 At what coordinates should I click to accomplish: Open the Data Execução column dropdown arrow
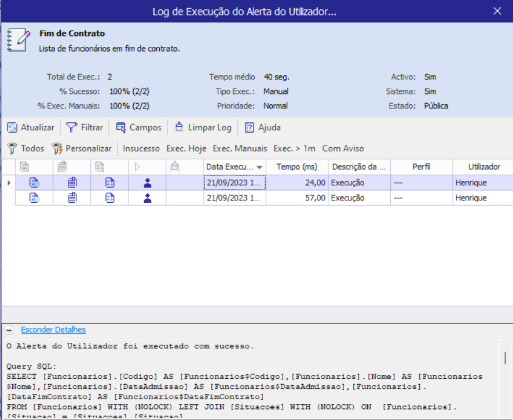tap(259, 167)
